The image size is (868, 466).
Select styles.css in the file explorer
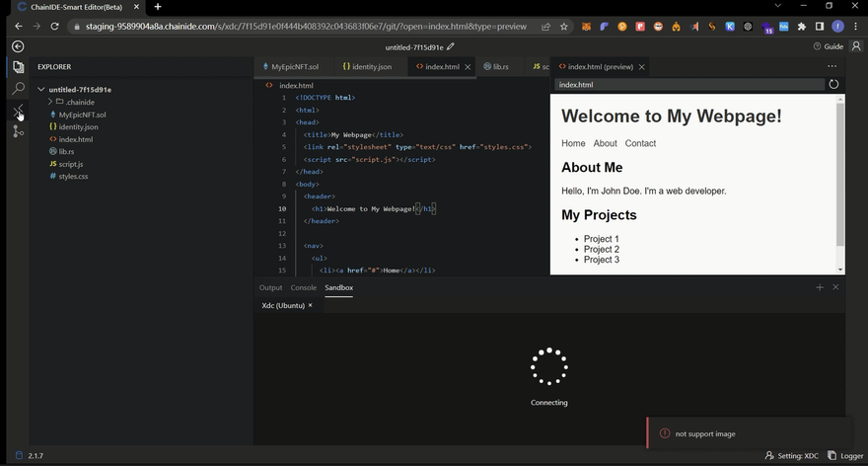pyautogui.click(x=73, y=177)
